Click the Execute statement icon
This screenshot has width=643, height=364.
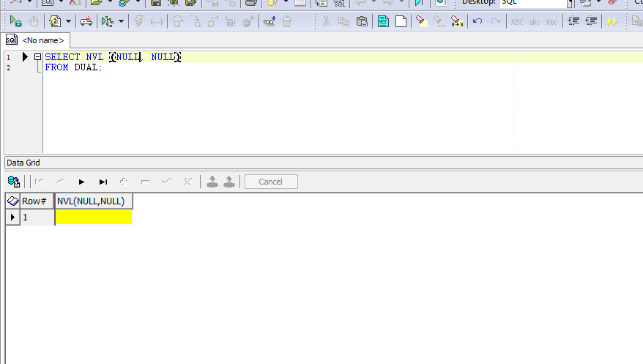[15, 21]
